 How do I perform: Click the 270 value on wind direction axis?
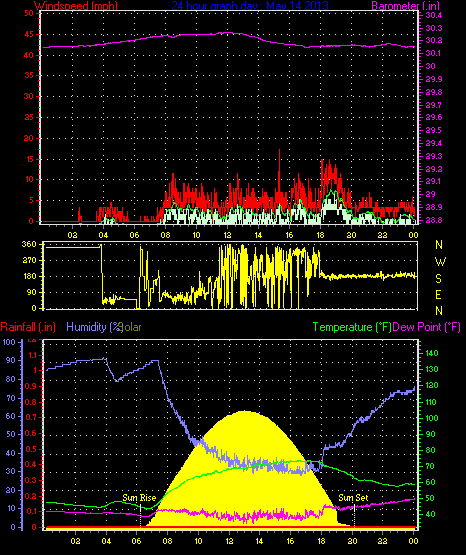coord(29,260)
